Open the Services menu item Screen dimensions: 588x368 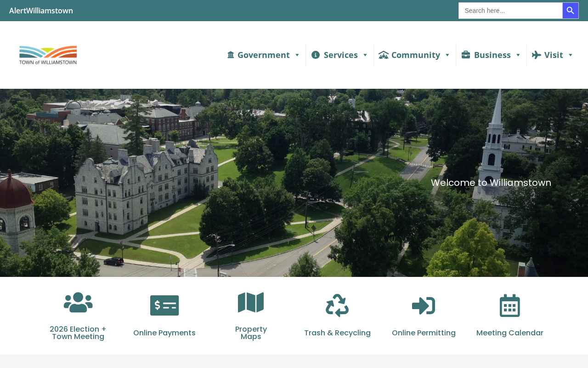339,55
